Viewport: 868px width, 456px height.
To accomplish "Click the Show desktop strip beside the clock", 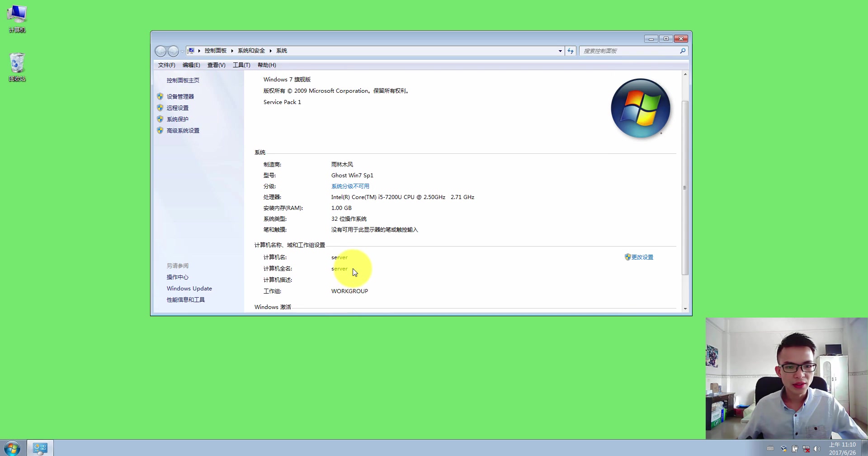I will coord(864,448).
